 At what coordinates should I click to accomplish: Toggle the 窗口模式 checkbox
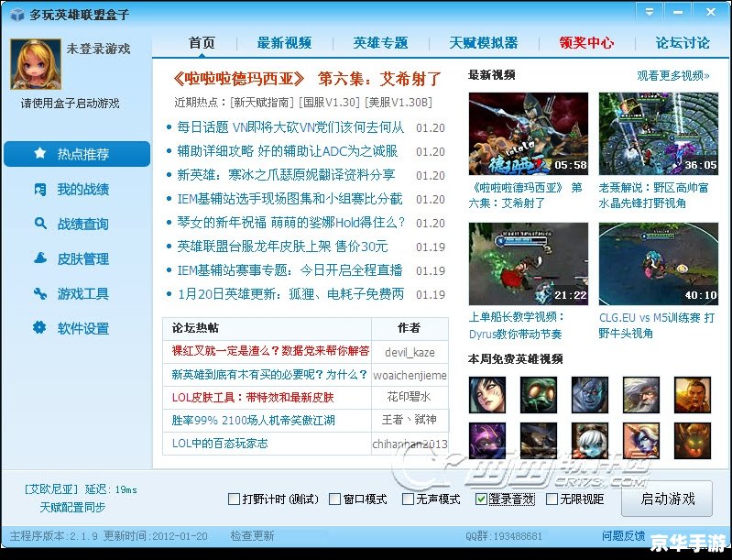(334, 500)
